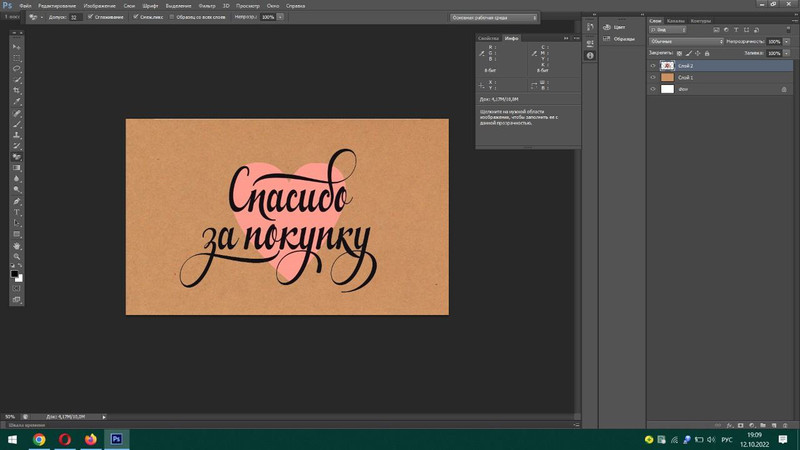Pick the Horizontal Type tool
The image size is (800, 450).
(x=17, y=211)
